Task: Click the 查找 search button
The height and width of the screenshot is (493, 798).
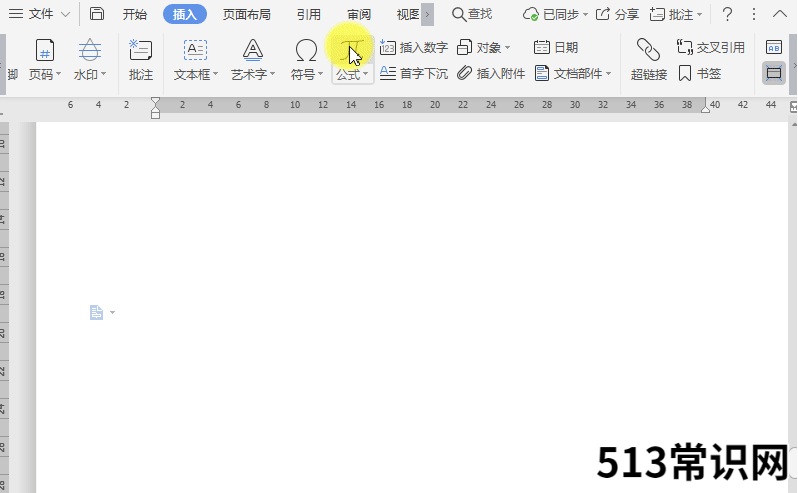Action: tap(472, 14)
